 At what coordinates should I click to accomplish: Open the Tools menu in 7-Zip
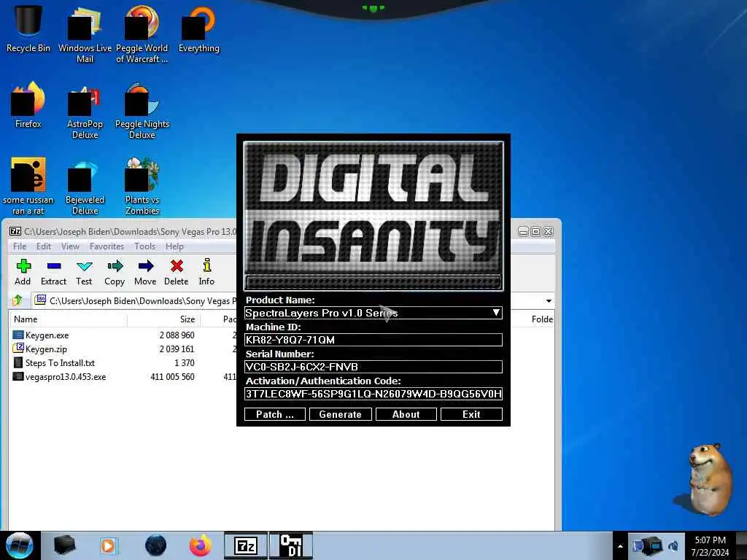pos(145,246)
